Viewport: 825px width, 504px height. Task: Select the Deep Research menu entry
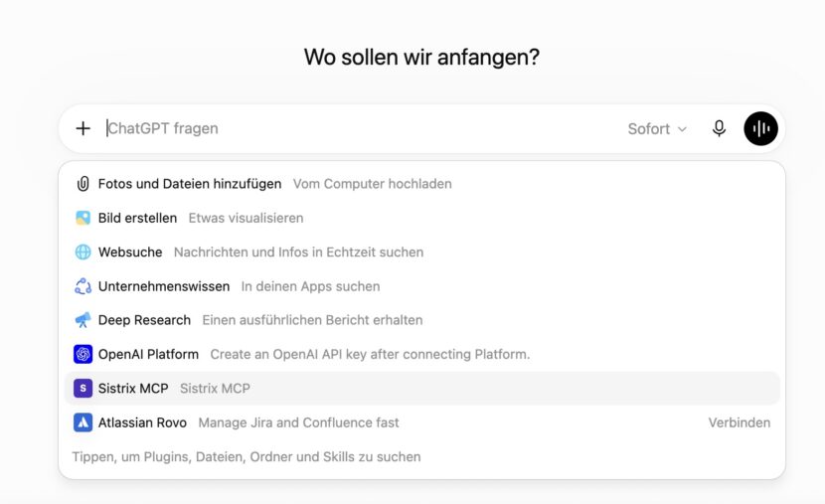coord(422,320)
